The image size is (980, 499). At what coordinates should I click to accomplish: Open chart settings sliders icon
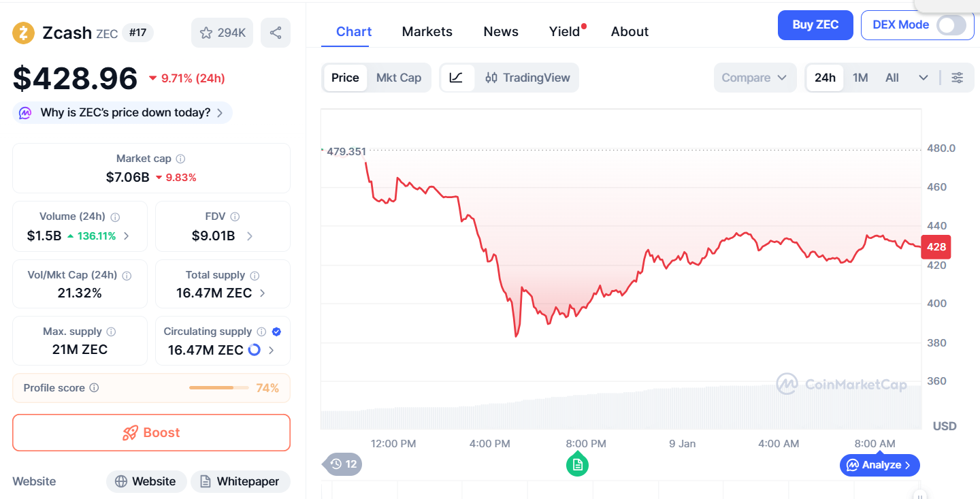coord(957,78)
